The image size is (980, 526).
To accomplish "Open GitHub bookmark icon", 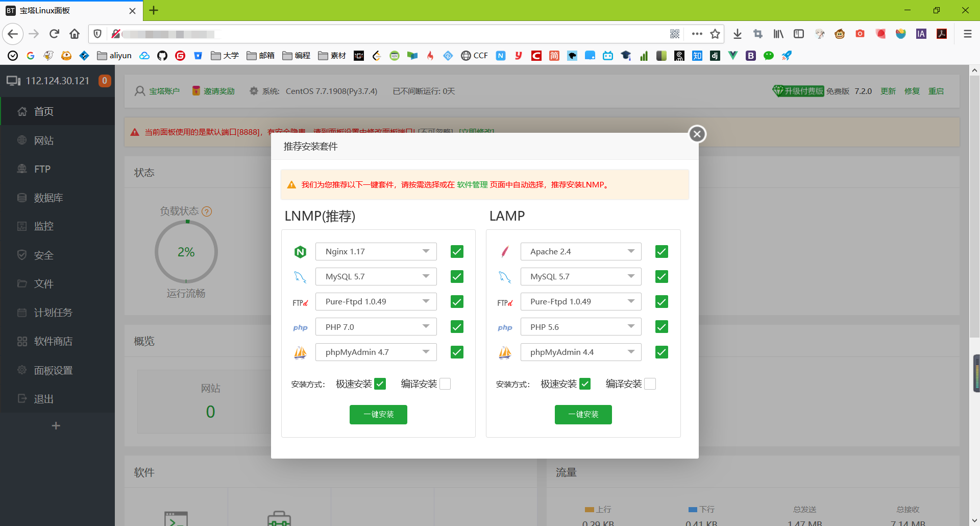I will [x=162, y=56].
